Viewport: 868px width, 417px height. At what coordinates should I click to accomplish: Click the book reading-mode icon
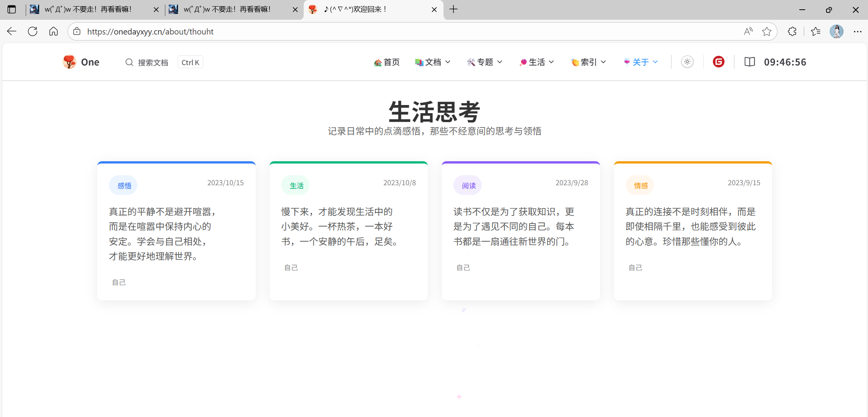pos(749,62)
